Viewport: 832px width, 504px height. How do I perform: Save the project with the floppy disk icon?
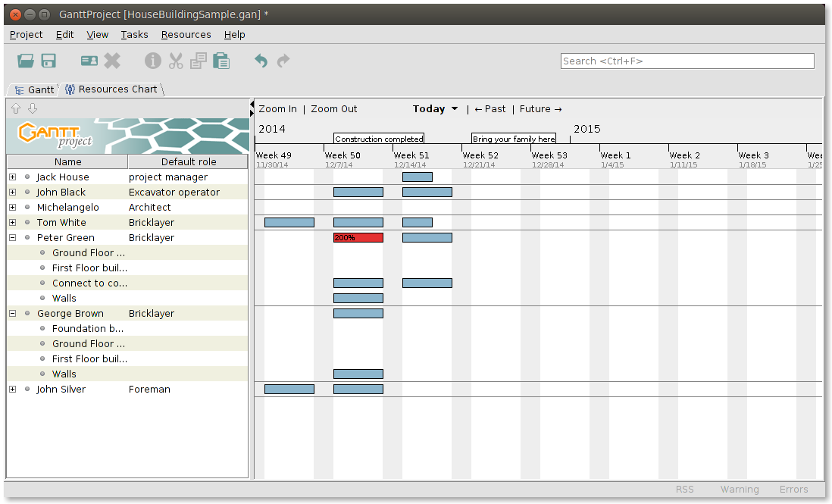click(x=48, y=61)
